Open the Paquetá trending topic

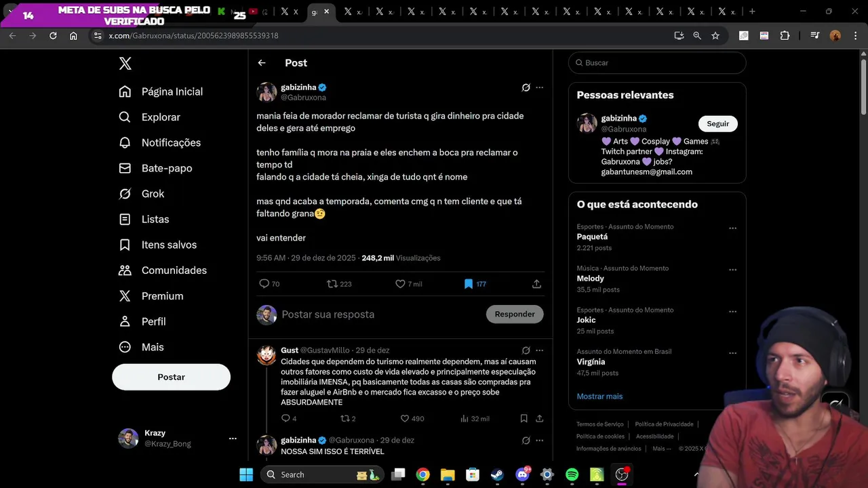(592, 237)
